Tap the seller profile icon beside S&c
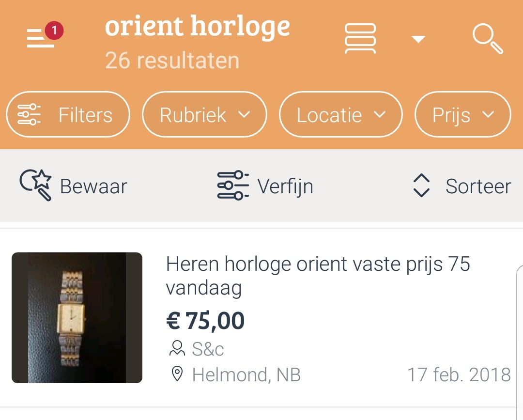The image size is (523, 420). coord(177,349)
